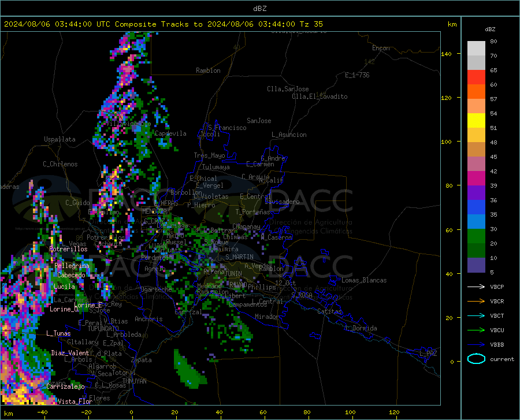Click the Diaz_Valent label
Image resolution: width=520 pixels, height=420 pixels.
tap(70, 353)
